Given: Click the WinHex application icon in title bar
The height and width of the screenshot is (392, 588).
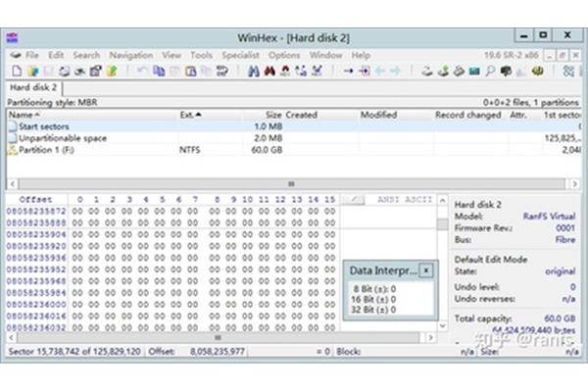Looking at the screenshot, I should tap(12, 37).
